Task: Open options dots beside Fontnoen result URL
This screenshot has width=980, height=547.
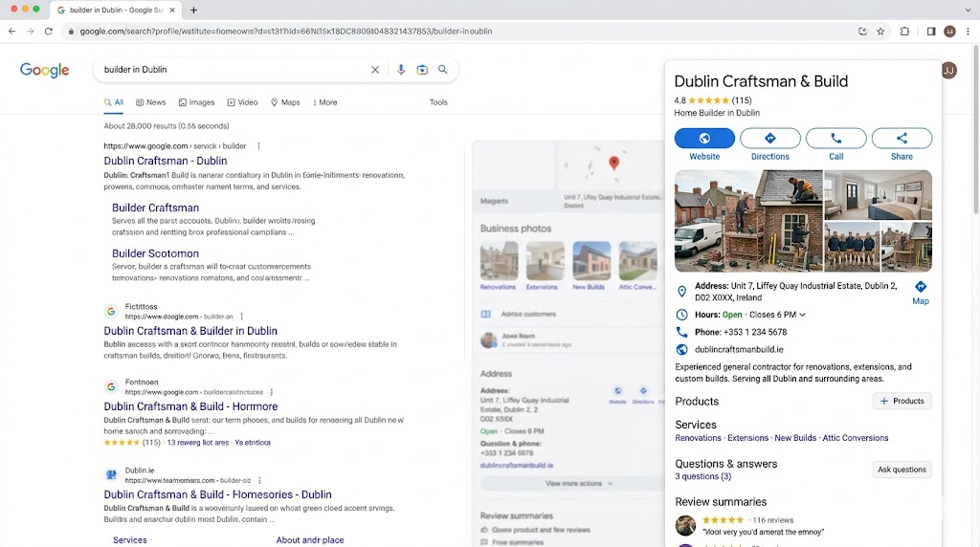Action: click(271, 392)
